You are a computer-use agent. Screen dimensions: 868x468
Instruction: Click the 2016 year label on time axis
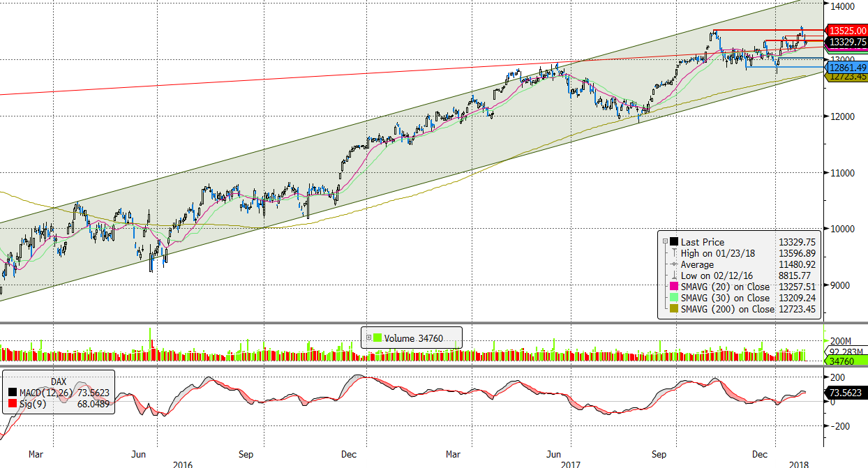coord(182,464)
